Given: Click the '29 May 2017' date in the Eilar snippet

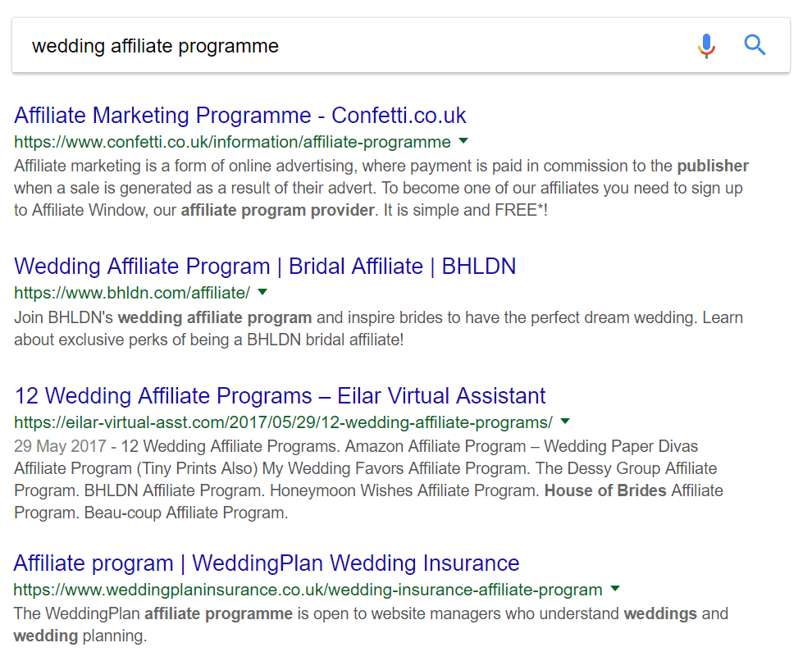Looking at the screenshot, I should (60, 446).
